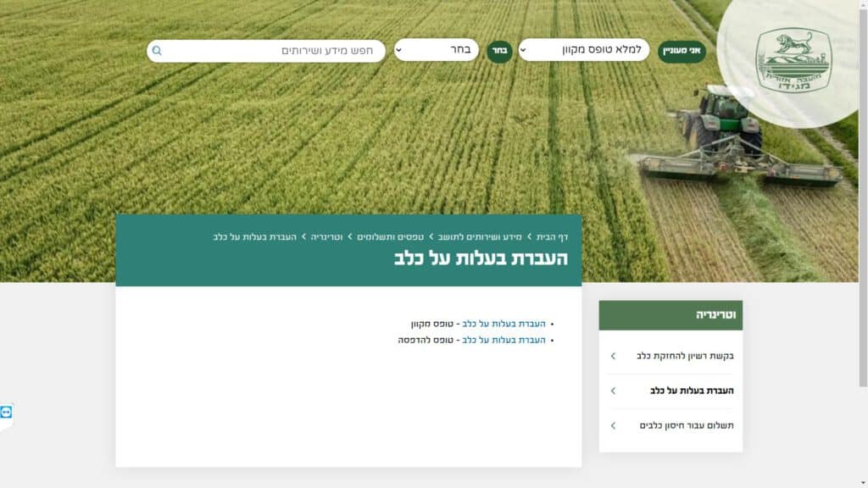Click the blue accessibility widget icon
Viewport: 868px width, 488px height.
click(x=6, y=413)
